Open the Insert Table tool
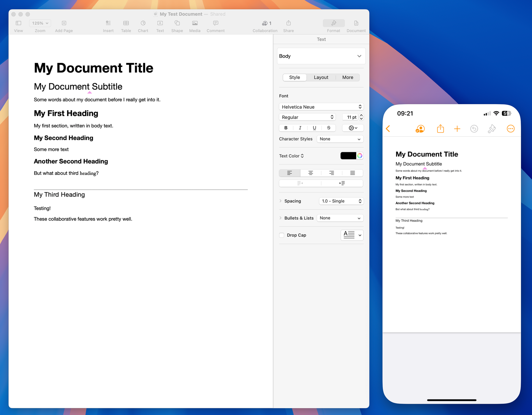Viewport: 532px width, 415px height. (x=126, y=25)
